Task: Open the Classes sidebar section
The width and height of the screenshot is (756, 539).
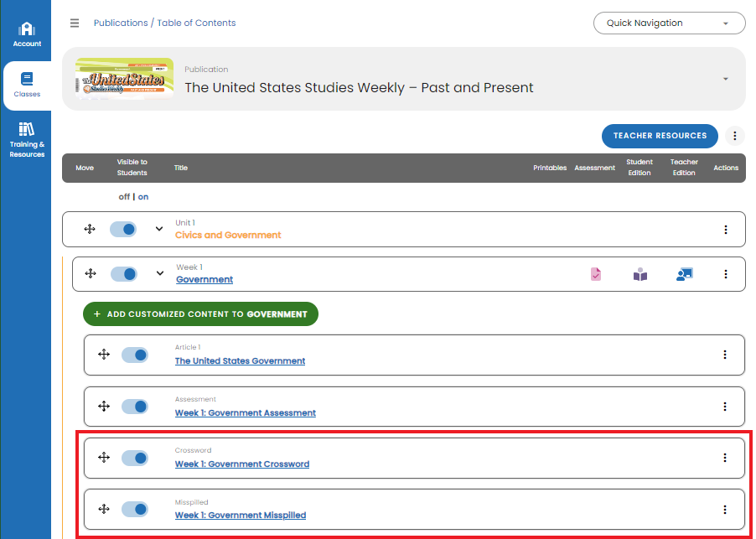Action: click(27, 86)
